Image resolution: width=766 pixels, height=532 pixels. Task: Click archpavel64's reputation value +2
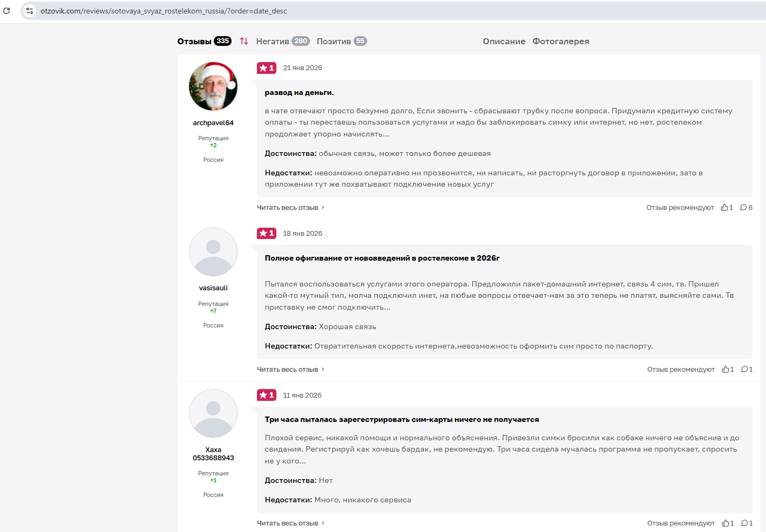point(213,145)
